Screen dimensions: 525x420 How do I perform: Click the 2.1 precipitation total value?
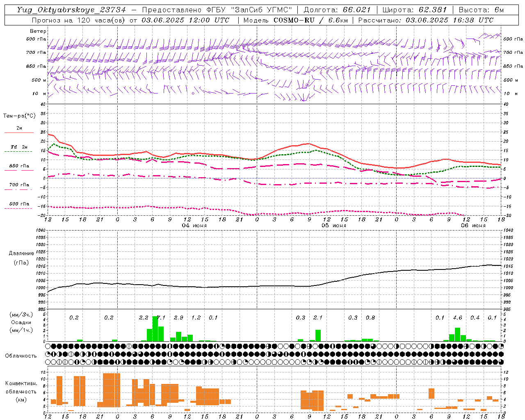[x=318, y=317]
